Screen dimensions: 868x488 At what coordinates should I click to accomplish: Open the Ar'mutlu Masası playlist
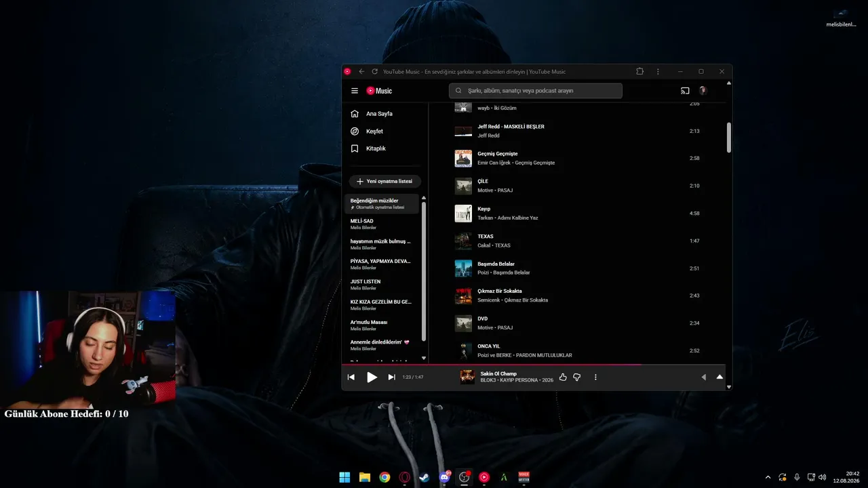pos(382,325)
